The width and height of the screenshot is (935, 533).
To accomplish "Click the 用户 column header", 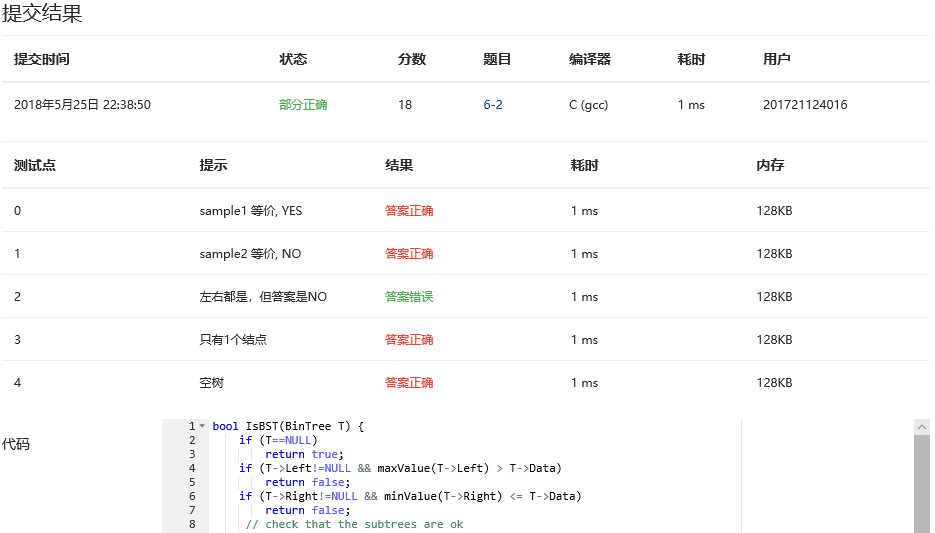I will (776, 59).
